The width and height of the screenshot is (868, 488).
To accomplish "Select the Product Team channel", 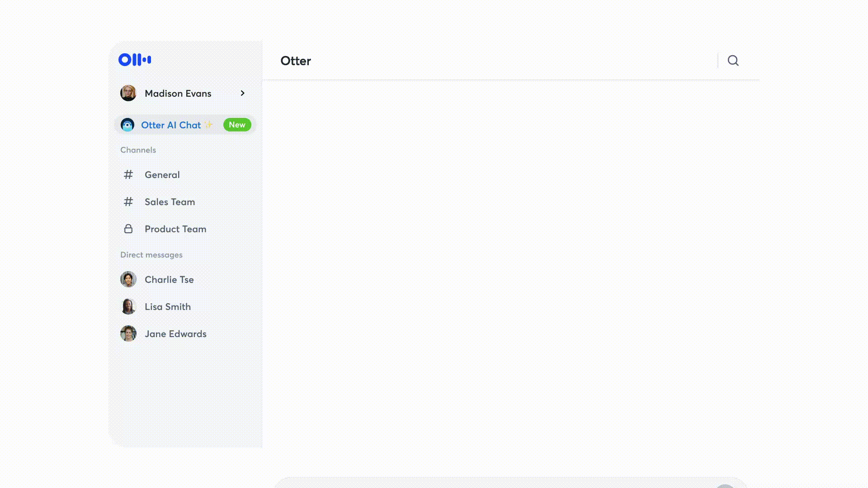I will (x=175, y=229).
